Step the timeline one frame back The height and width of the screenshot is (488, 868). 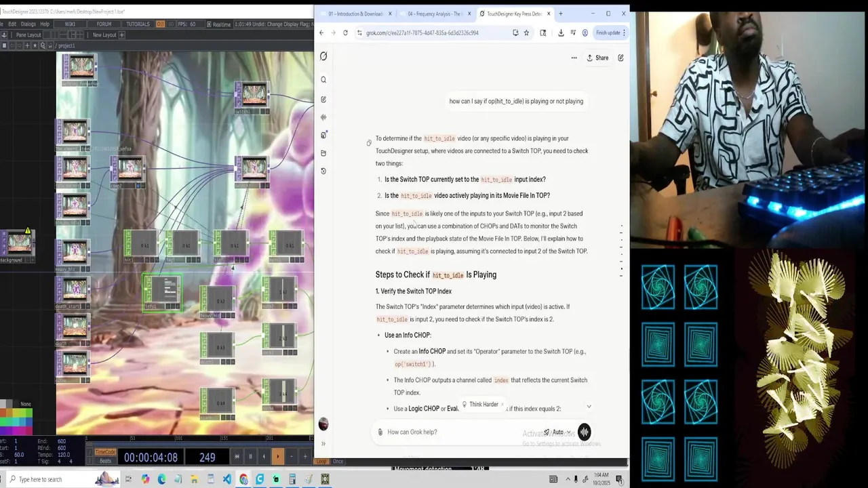pos(264,457)
